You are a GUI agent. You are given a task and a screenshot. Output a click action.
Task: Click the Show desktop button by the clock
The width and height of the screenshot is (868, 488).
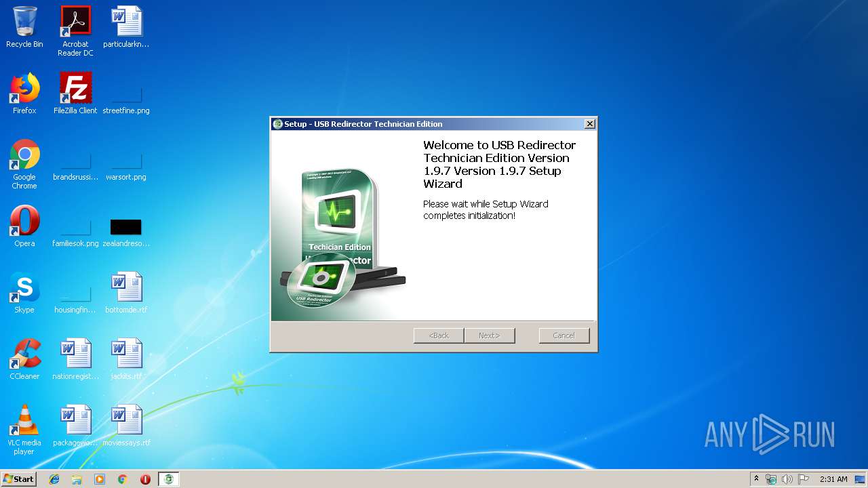[x=861, y=479]
